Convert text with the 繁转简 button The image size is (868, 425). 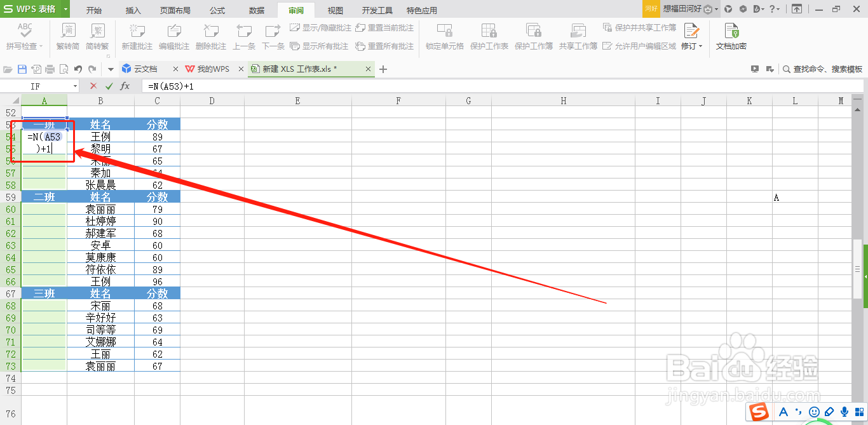coord(68,36)
